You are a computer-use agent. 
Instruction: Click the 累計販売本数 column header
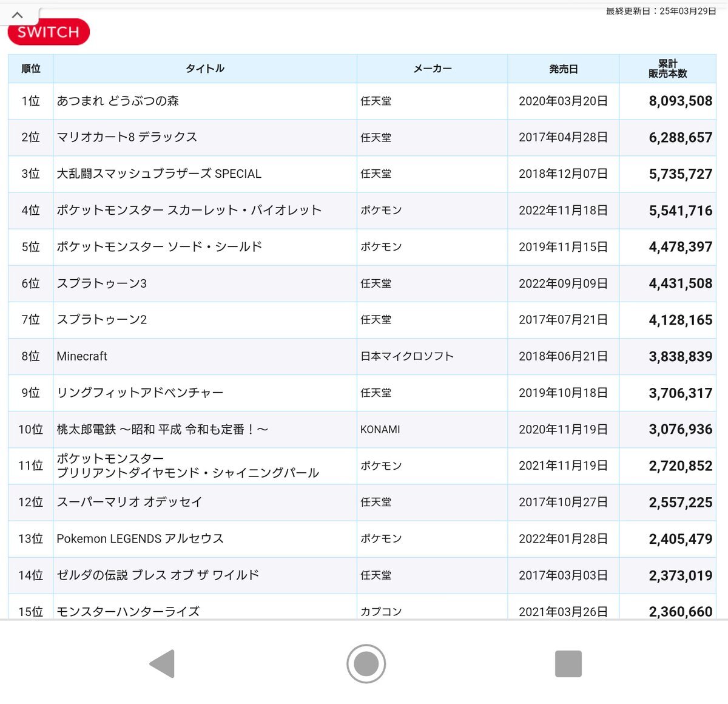[x=667, y=69]
